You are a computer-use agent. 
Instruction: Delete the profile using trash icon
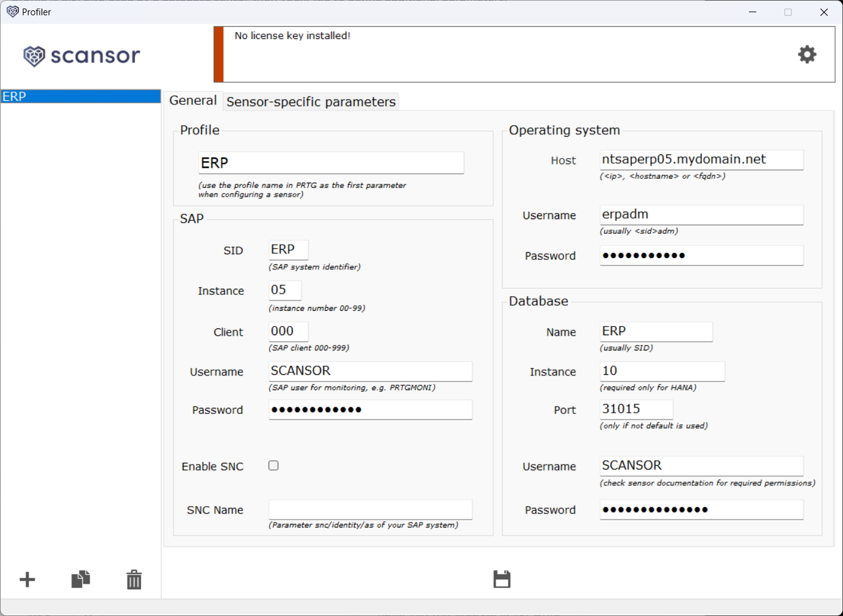click(134, 579)
